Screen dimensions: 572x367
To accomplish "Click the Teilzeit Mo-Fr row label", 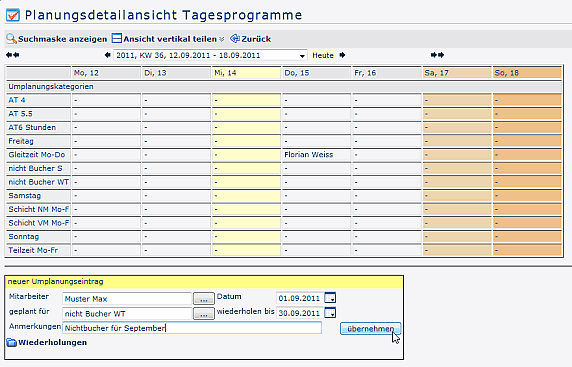I will pos(38,250).
